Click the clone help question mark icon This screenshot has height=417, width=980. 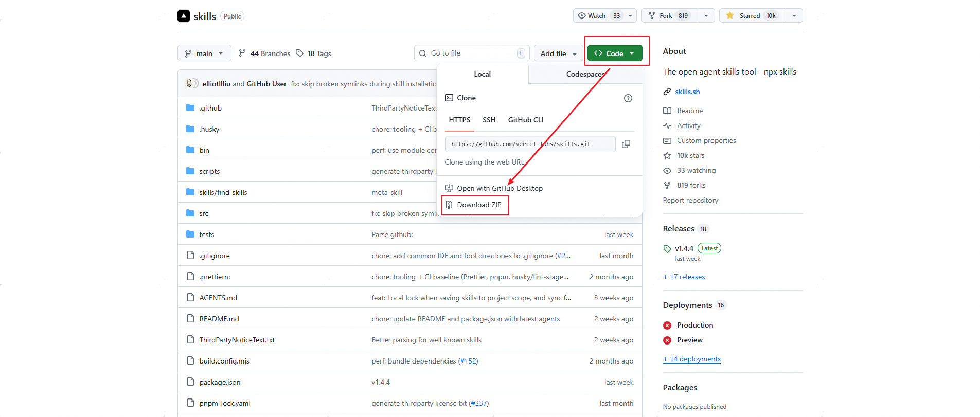pos(628,98)
